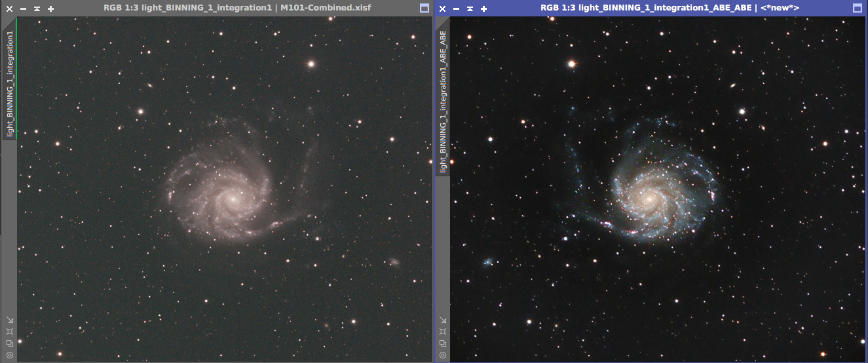This screenshot has height=363, width=868.
Task: Toggle the square maximize box of M101-Combined window
Action: click(x=424, y=9)
